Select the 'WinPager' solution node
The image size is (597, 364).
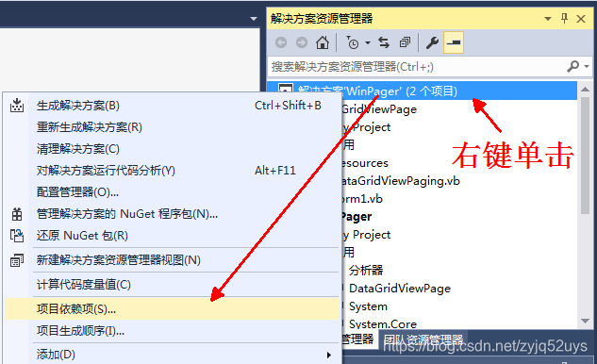pyautogui.click(x=423, y=91)
